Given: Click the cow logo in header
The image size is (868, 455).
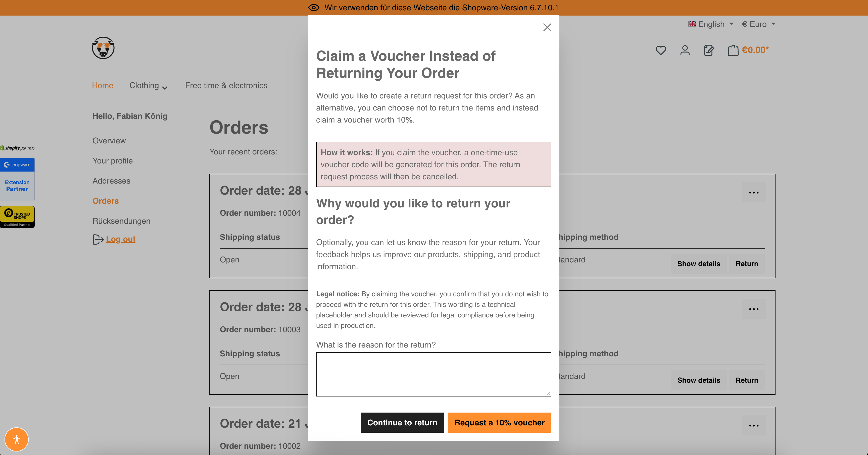Looking at the screenshot, I should (x=103, y=48).
